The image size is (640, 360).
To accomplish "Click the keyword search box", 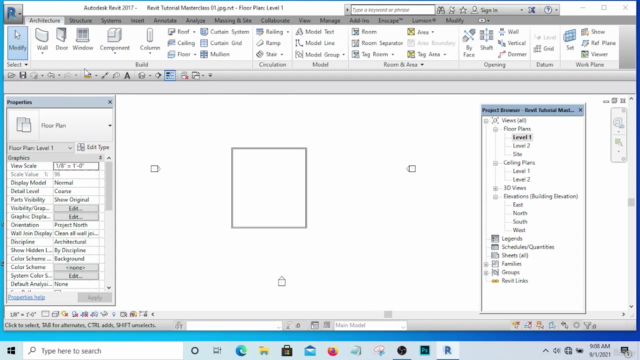I will coord(392,10).
